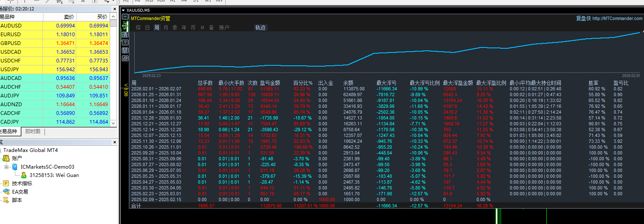Click the restore-window icon below 禁
Screen dimensions: 644x224
point(125,58)
